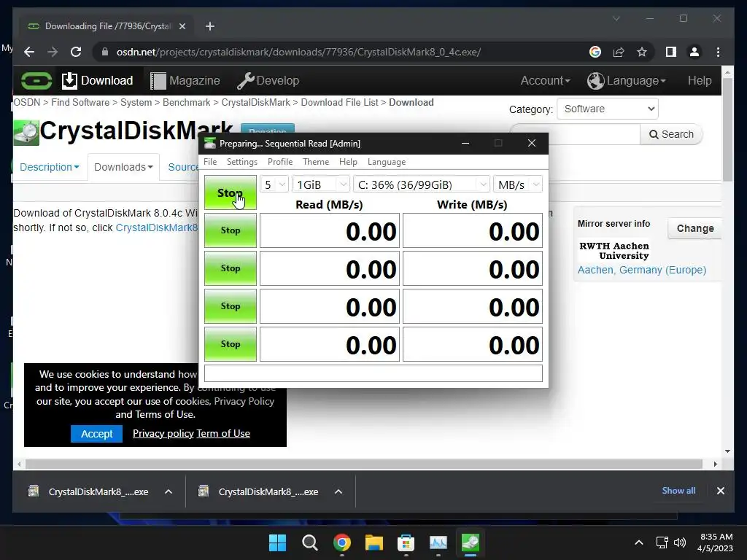Open the 1GiB test size dropdown
The image size is (747, 560).
point(321,184)
